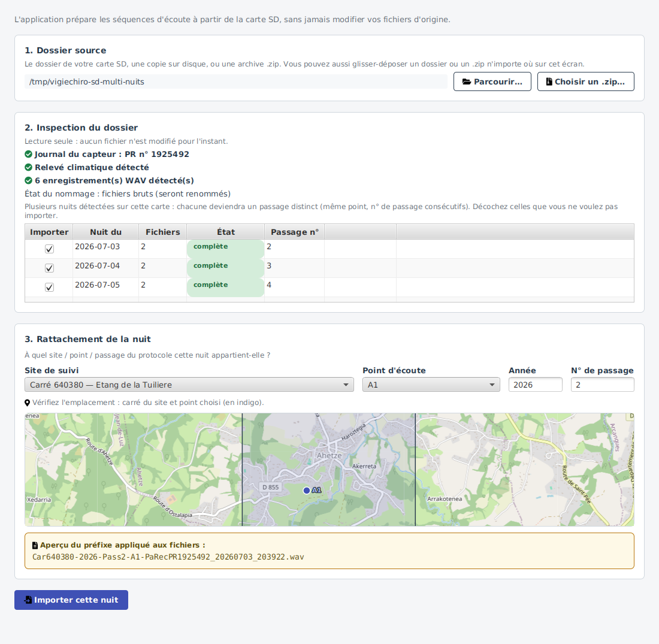Click the green check icon beside WAV détecté(s)
The image size is (659, 644).
click(29, 180)
